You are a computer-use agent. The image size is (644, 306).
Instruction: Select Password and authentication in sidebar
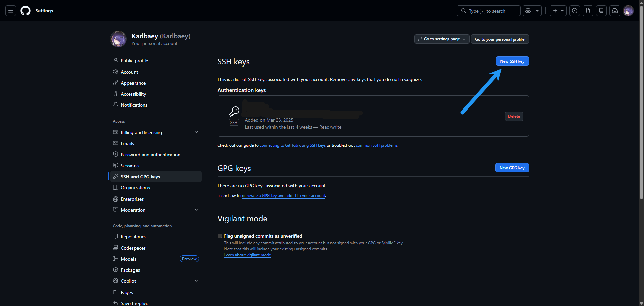click(151, 155)
